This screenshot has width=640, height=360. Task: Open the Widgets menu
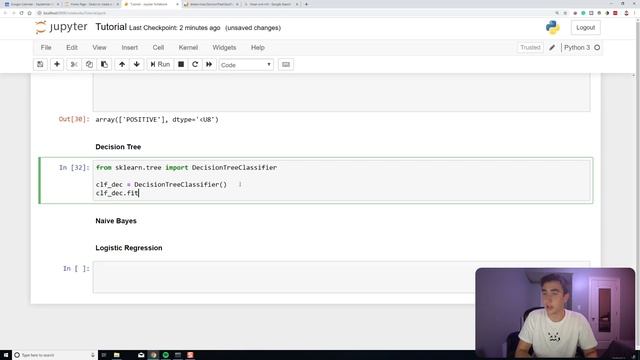(224, 48)
